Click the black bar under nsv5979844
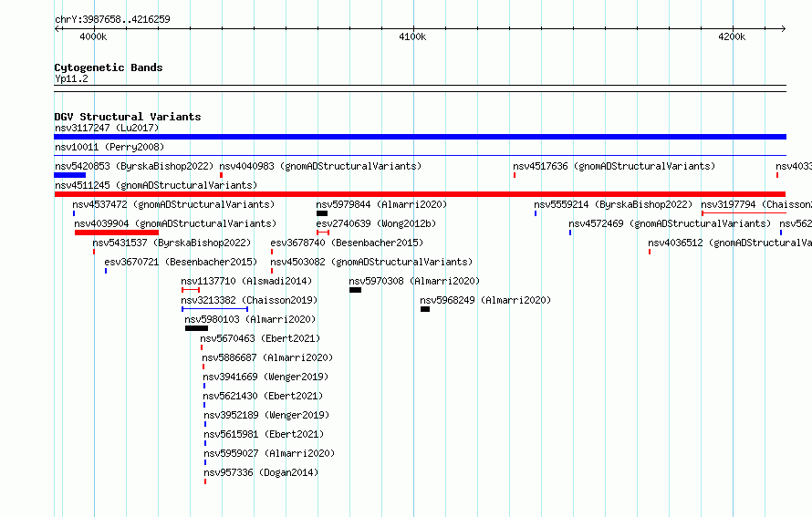812x517 pixels. click(322, 213)
